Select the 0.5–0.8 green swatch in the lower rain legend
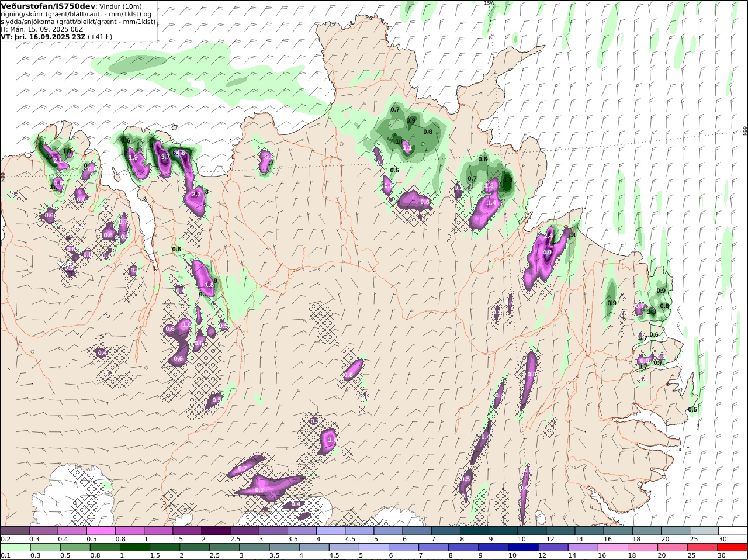The image size is (748, 560). tap(75, 547)
